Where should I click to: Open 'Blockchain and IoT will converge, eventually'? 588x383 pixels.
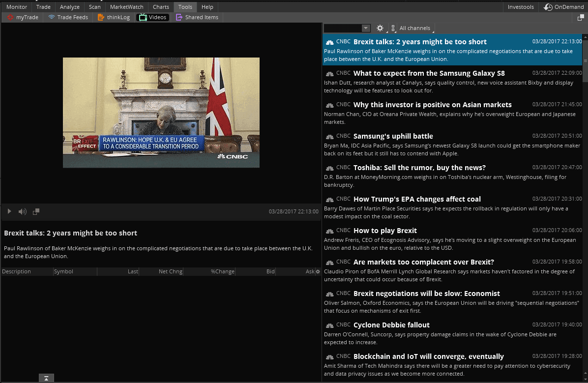(x=453, y=365)
